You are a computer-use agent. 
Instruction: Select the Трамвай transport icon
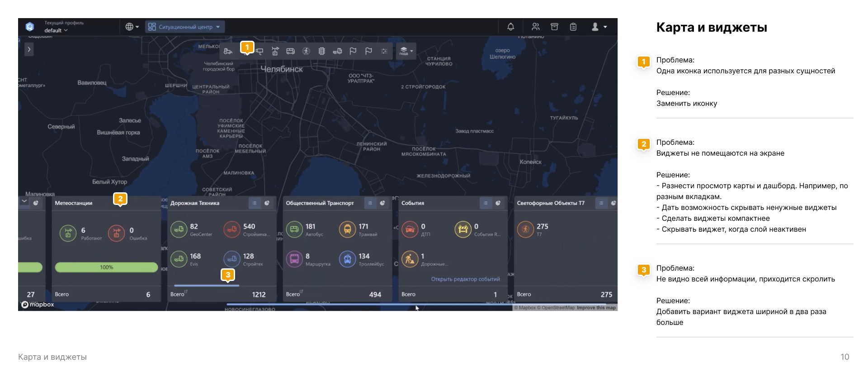[x=347, y=229]
